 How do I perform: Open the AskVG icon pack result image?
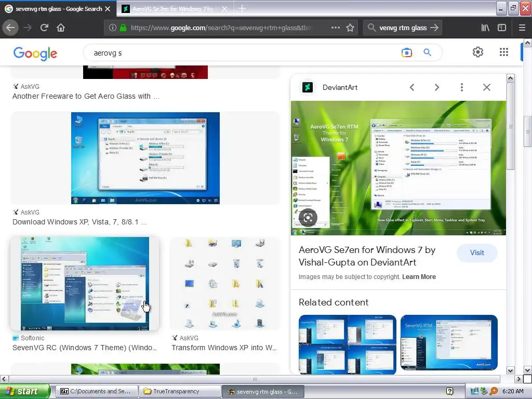pyautogui.click(x=224, y=284)
